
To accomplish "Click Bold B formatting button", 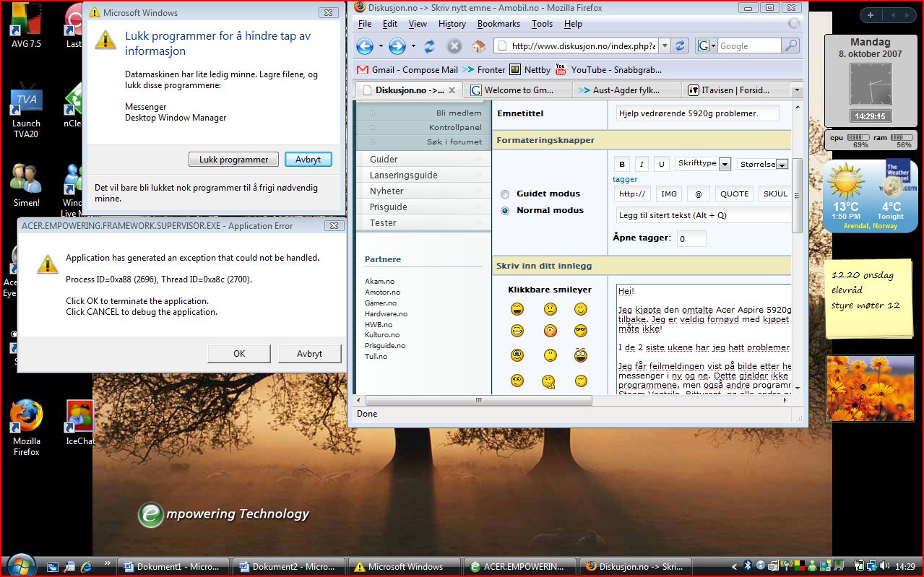I will tap(622, 164).
